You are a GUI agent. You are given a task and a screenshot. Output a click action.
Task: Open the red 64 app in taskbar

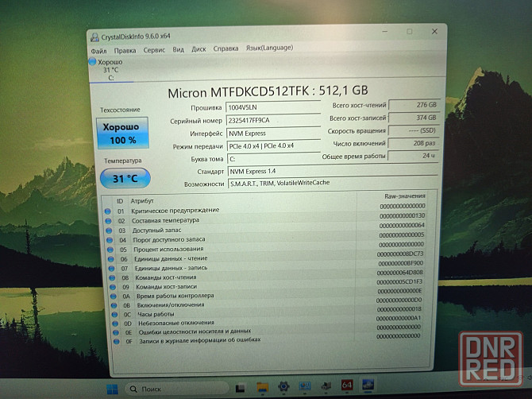[347, 385]
